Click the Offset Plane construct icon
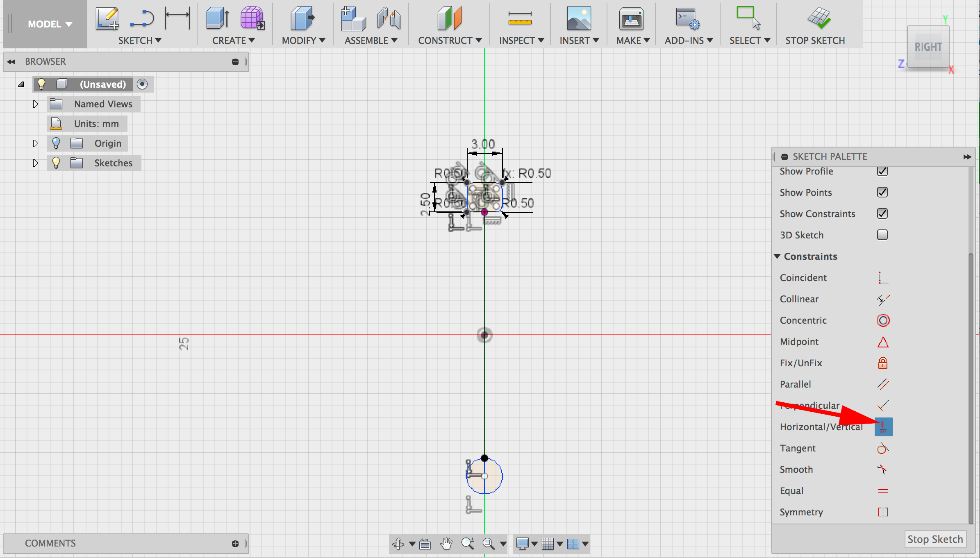Screen dimensions: 980x558 tap(450, 18)
